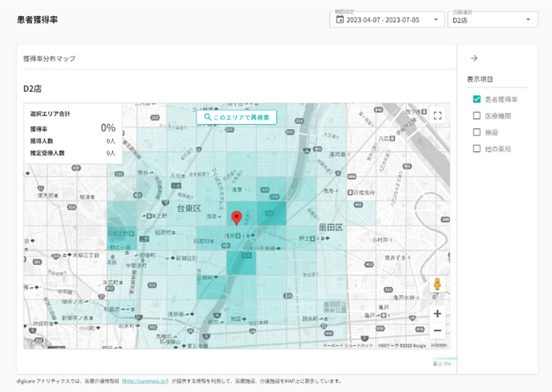Image resolution: width=552 pixels, height=392 pixels.
Task: Zoom out the map with minus button
Action: click(x=437, y=330)
